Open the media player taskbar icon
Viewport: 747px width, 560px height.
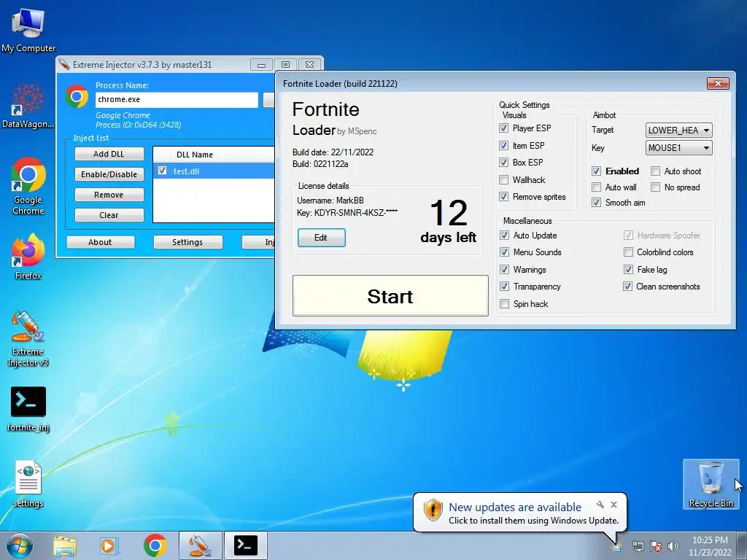[x=109, y=545]
